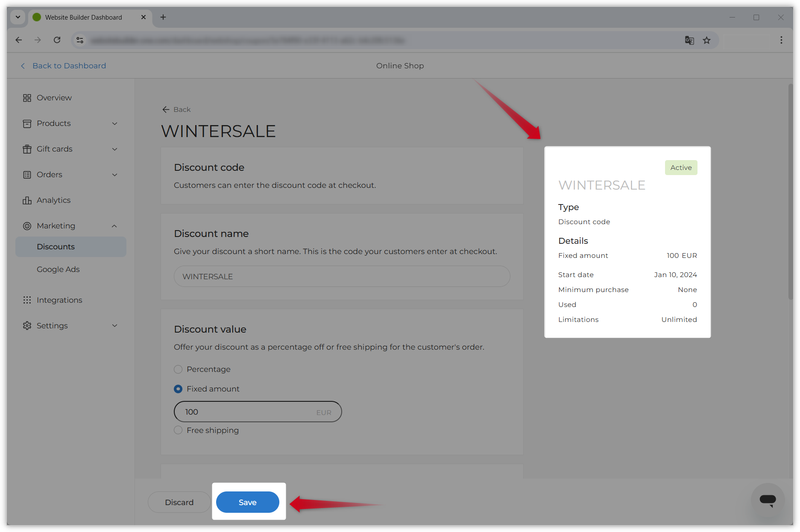Reload the page with the refresh icon
The image size is (800, 532).
(x=57, y=40)
